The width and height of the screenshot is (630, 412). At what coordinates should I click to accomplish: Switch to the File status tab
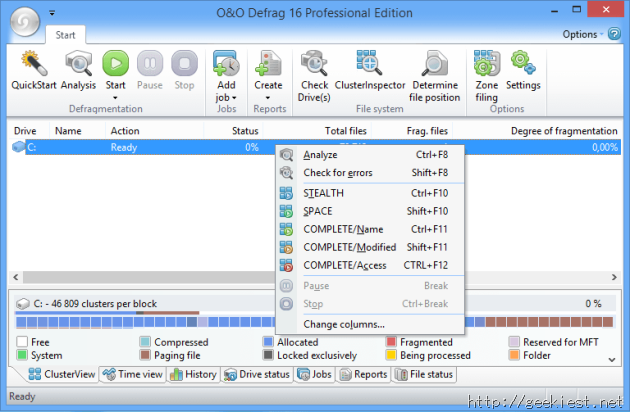[x=418, y=374]
